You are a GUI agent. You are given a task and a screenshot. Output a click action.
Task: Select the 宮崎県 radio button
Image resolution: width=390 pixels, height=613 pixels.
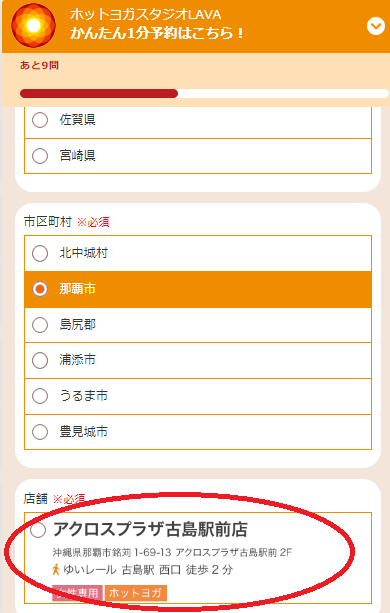[40, 156]
